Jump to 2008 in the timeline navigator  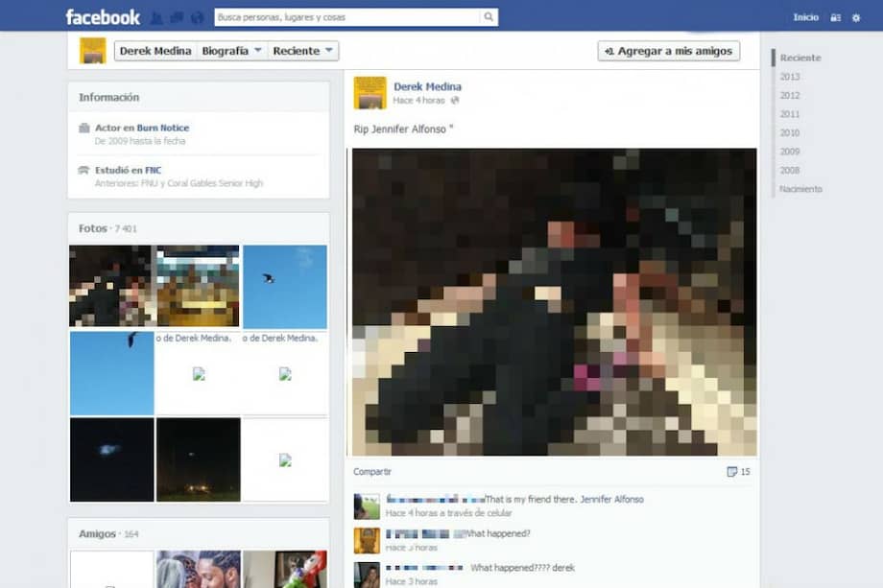point(790,170)
